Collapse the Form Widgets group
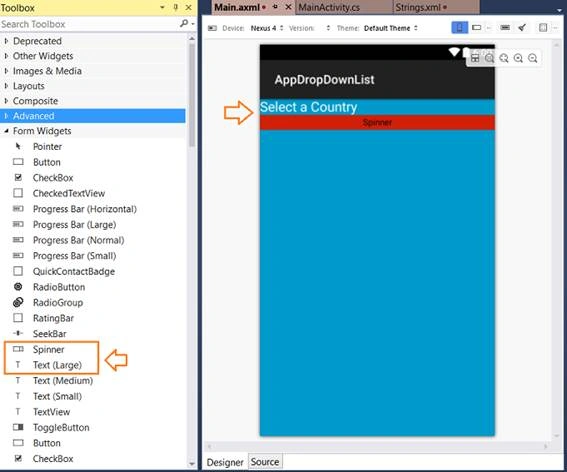Screen dimensions: 567x472 [6, 131]
